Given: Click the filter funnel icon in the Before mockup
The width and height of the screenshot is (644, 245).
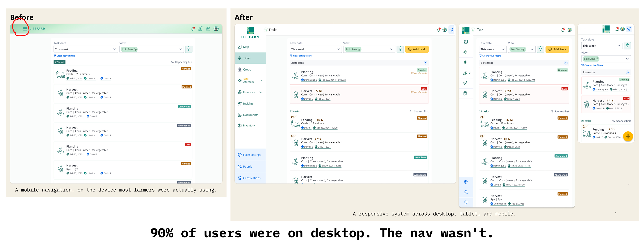Looking at the screenshot, I should tap(189, 49).
